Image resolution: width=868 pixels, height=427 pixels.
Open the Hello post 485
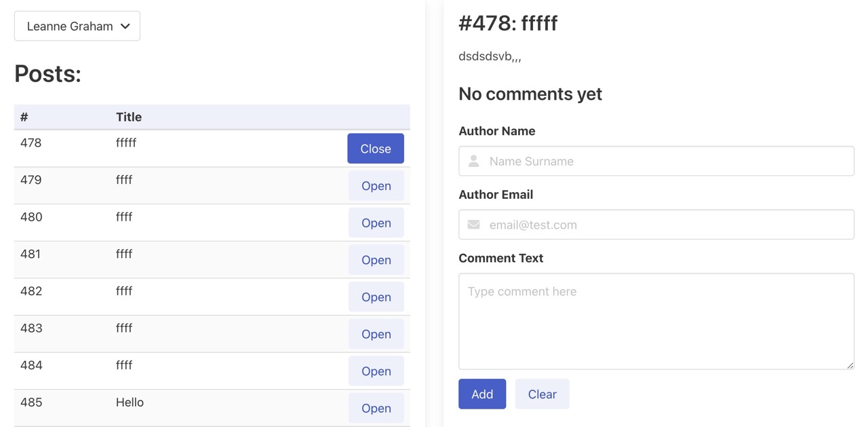coord(376,408)
